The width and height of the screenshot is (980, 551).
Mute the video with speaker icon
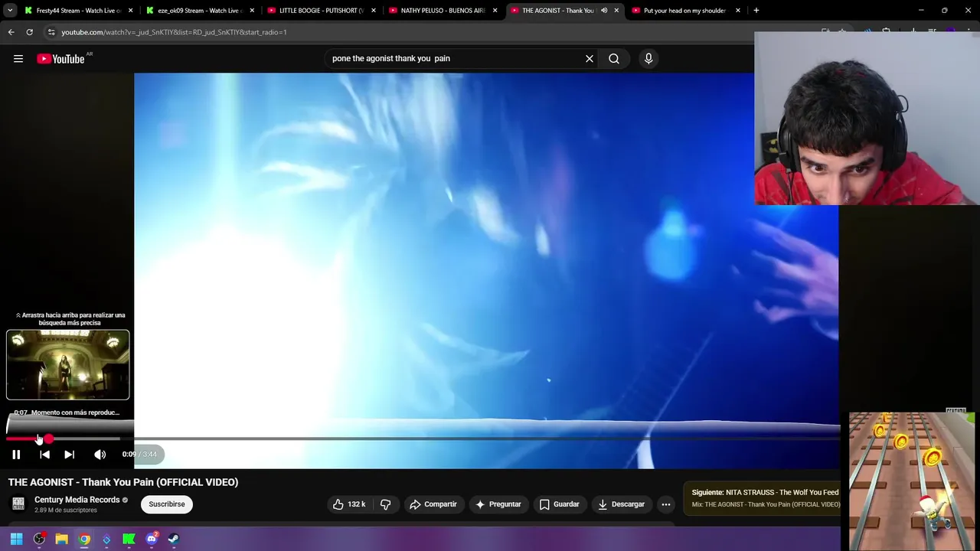coord(100,455)
